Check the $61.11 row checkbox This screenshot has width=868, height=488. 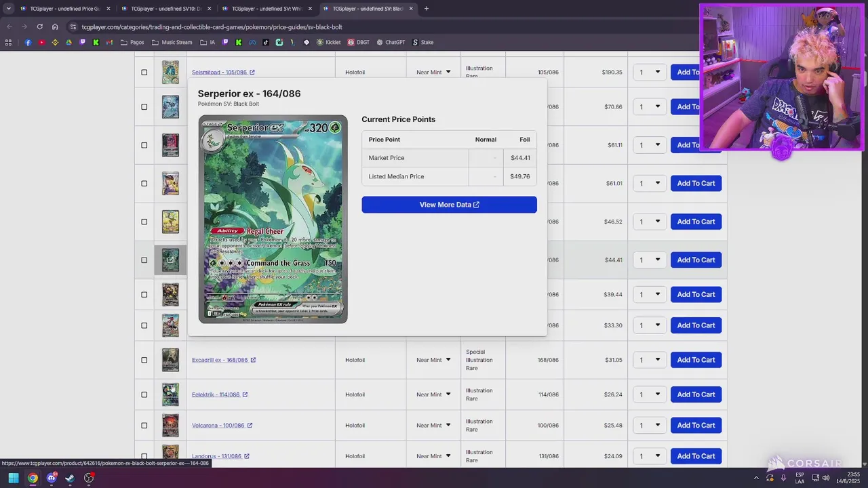coord(144,145)
